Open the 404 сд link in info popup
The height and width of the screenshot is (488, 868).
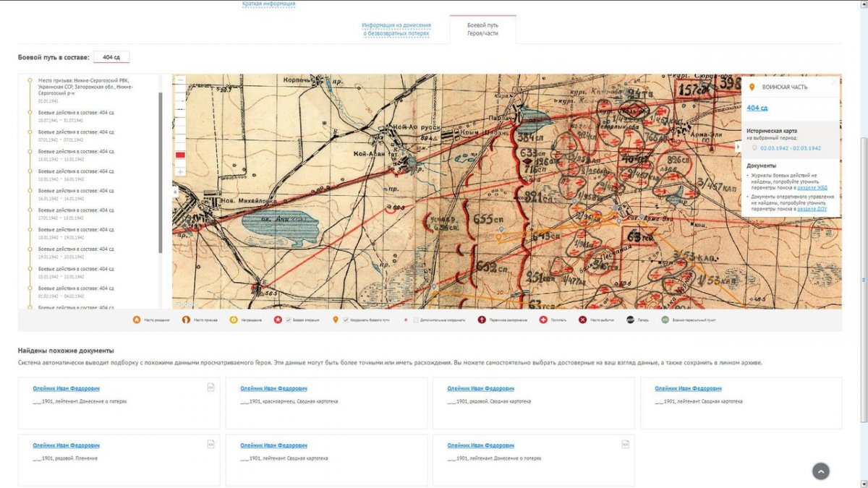pyautogui.click(x=757, y=108)
